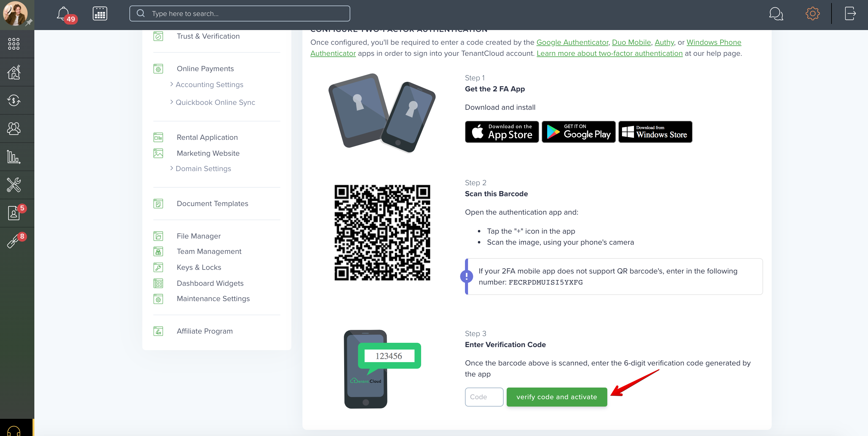Go to Marketing Website settings
Screen dimensions: 868x436
[x=208, y=153]
